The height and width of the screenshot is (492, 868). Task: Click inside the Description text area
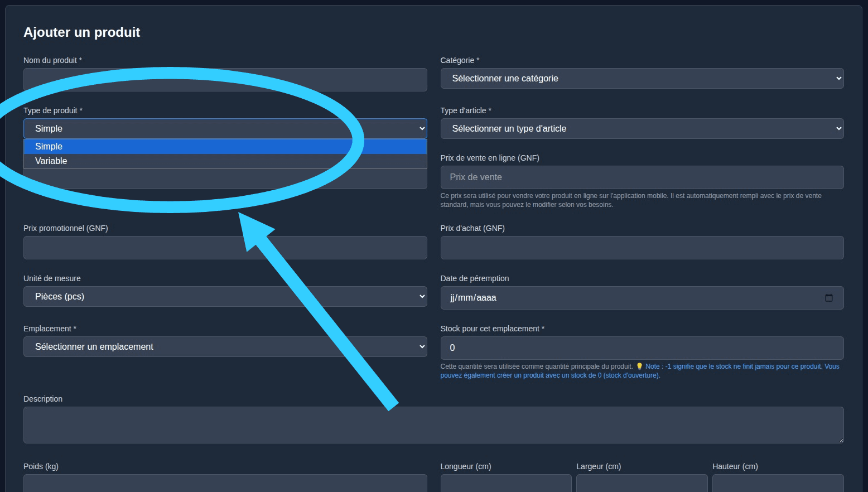[x=433, y=425]
